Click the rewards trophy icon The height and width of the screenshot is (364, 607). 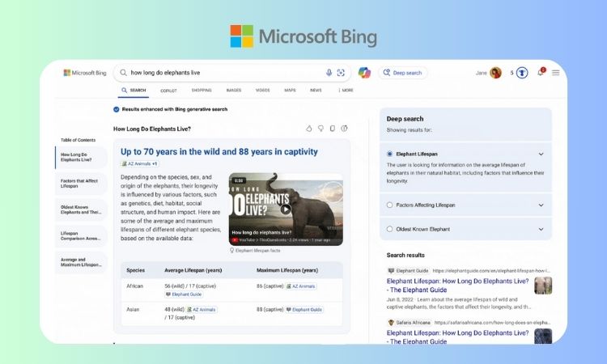[522, 73]
